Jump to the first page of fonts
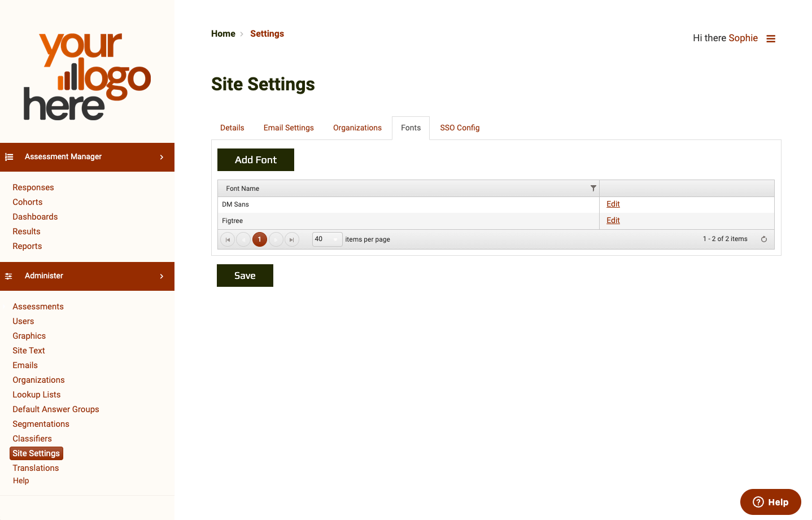 (227, 239)
